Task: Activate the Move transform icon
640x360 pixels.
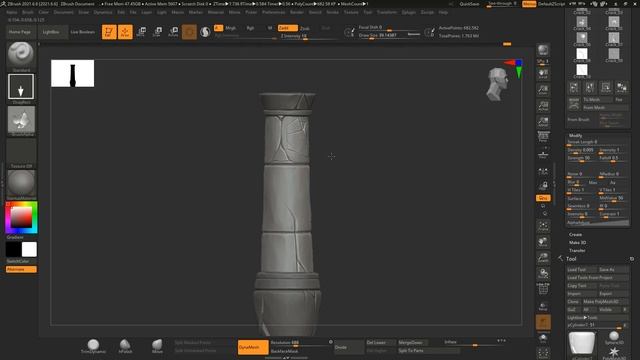Action: (x=141, y=32)
